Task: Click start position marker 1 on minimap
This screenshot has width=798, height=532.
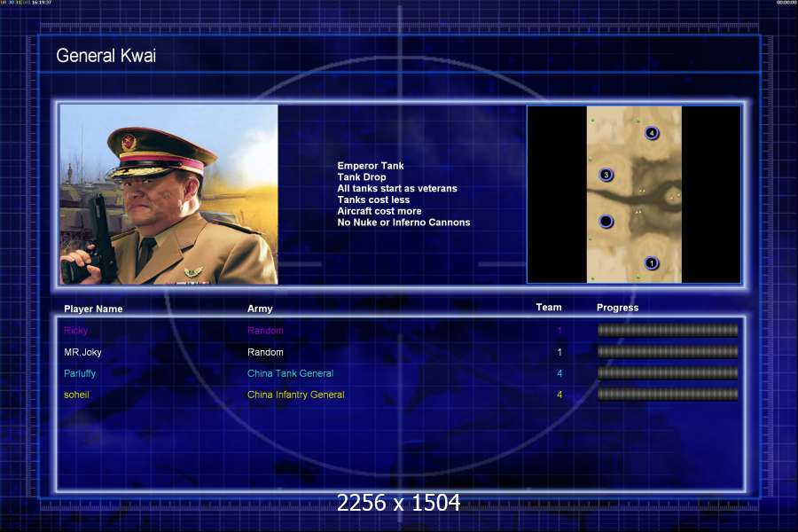Action: (651, 263)
